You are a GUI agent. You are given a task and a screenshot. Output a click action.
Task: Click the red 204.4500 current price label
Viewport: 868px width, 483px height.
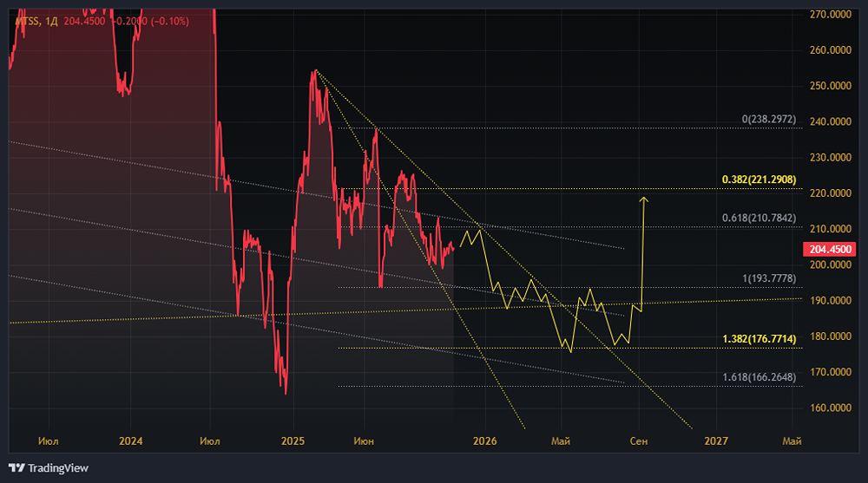pos(829,250)
